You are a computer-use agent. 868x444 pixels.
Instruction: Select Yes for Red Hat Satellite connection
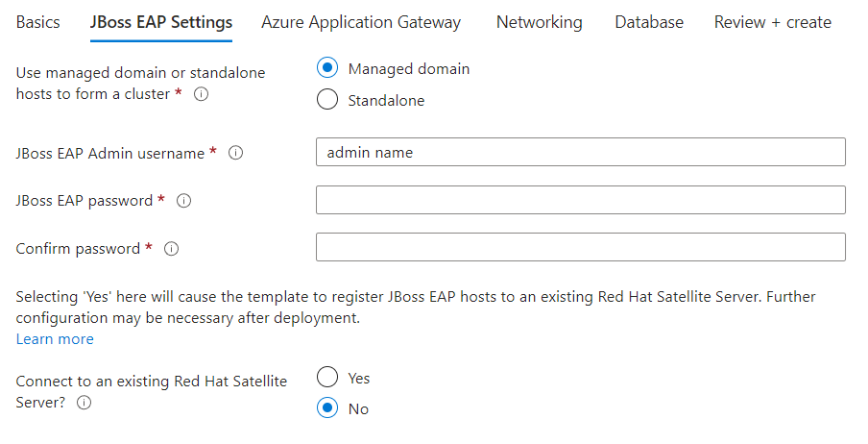327,377
